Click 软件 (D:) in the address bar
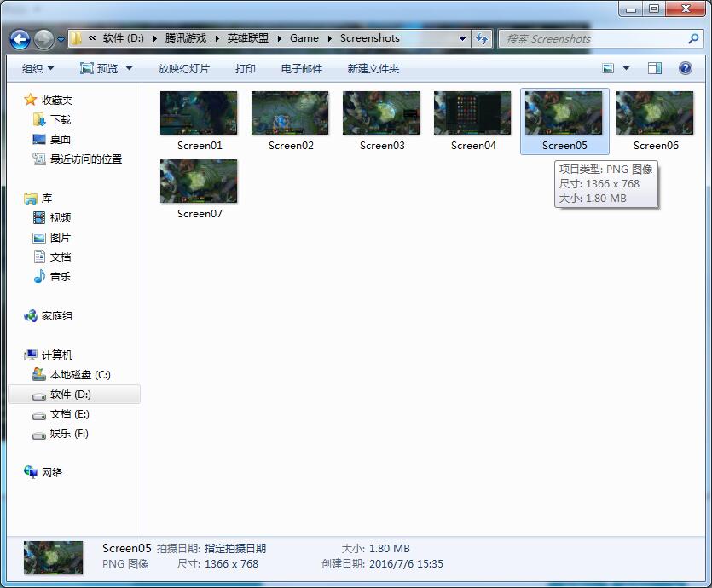 click(x=123, y=38)
